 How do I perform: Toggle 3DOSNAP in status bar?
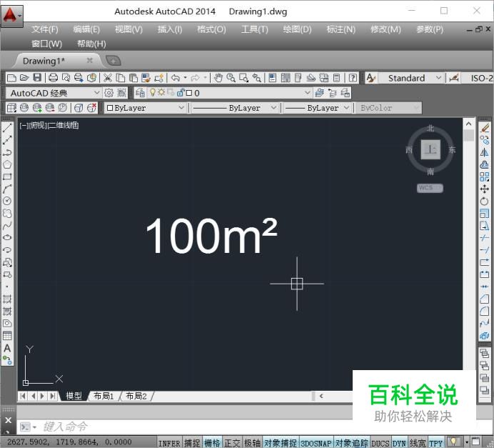click(x=316, y=443)
